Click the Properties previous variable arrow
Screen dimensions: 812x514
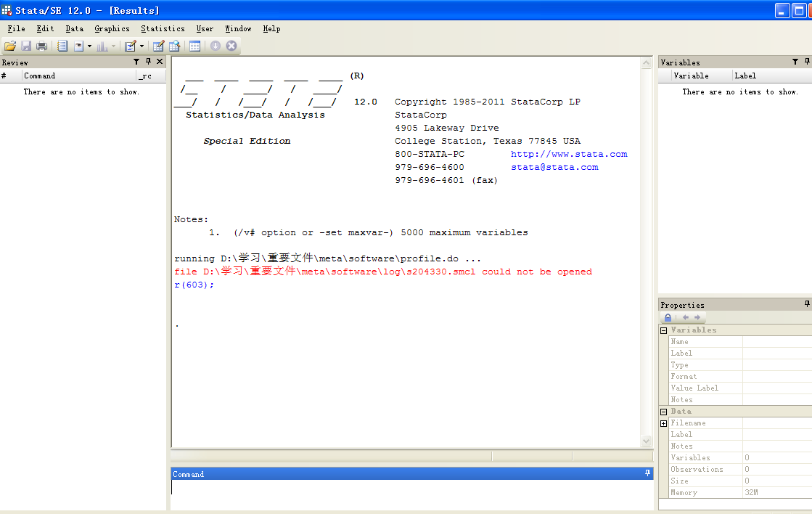[686, 317]
